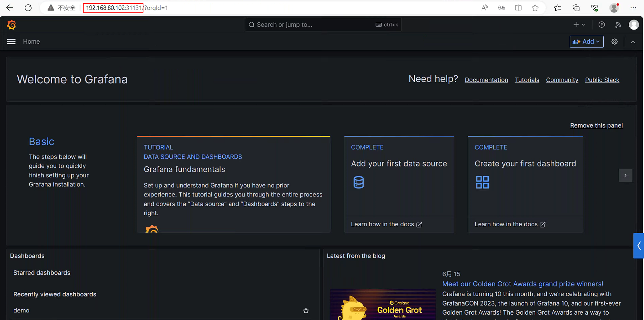
Task: Open the Golden Grot blog thumbnail
Action: pos(383,305)
